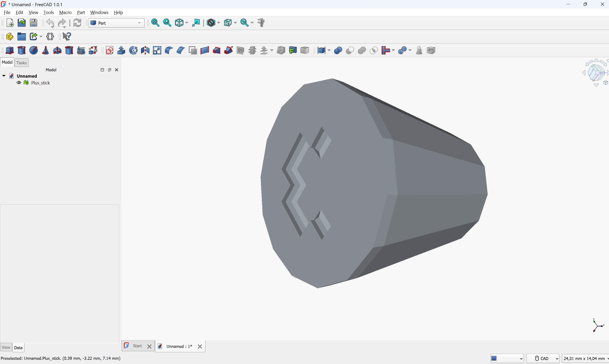Viewport: 609px width, 364px height.
Task: Click the Extrude shape tool
Action: (121, 50)
